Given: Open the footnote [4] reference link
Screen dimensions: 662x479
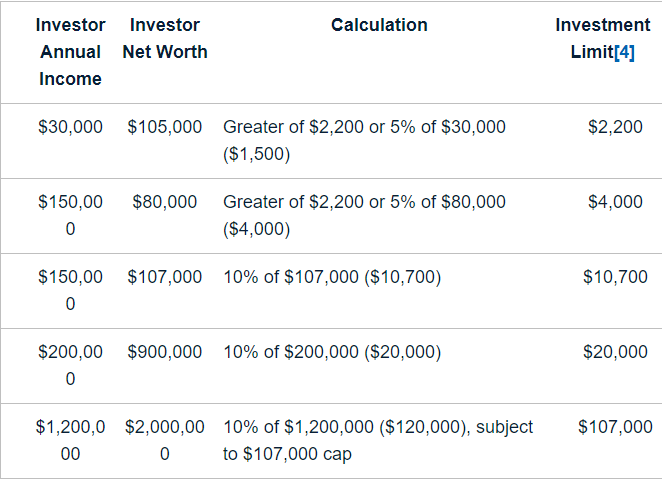Looking at the screenshot, I should 622,52.
